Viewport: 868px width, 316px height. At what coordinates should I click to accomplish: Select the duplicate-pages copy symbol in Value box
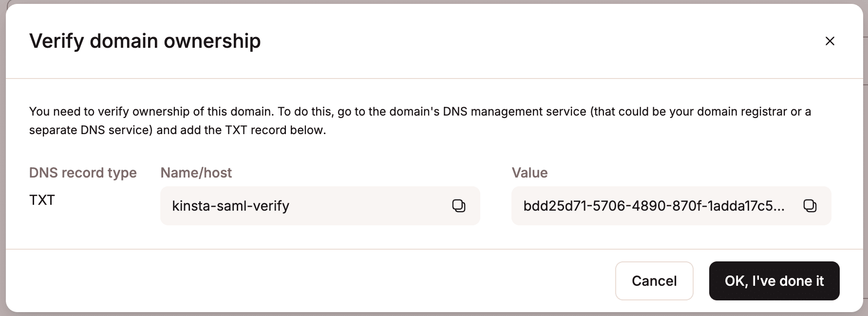tap(811, 206)
